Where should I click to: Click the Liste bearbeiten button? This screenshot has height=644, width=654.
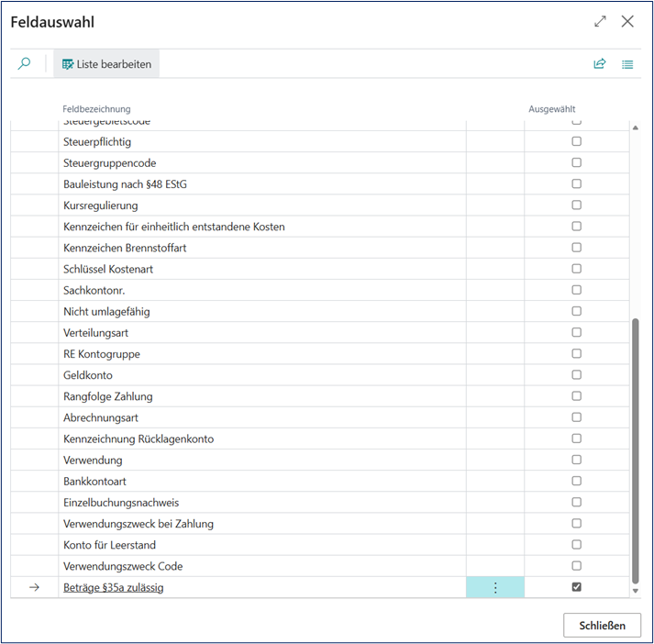[x=106, y=64]
